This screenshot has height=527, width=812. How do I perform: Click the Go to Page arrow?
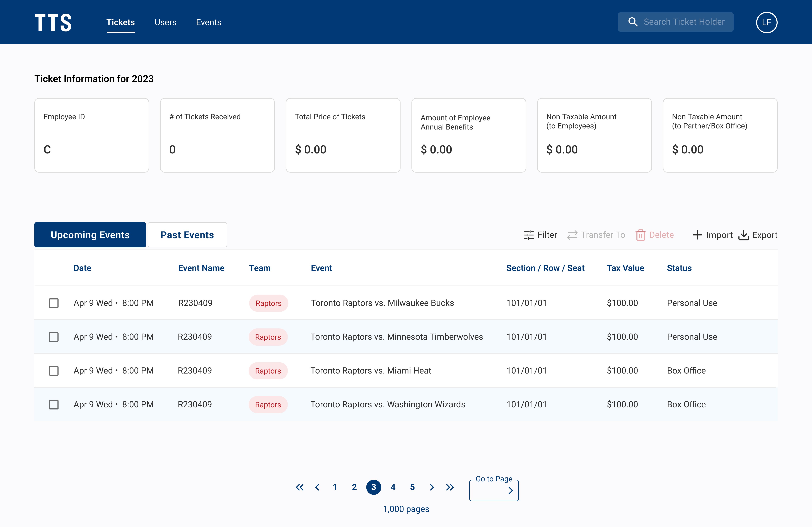[x=510, y=491]
